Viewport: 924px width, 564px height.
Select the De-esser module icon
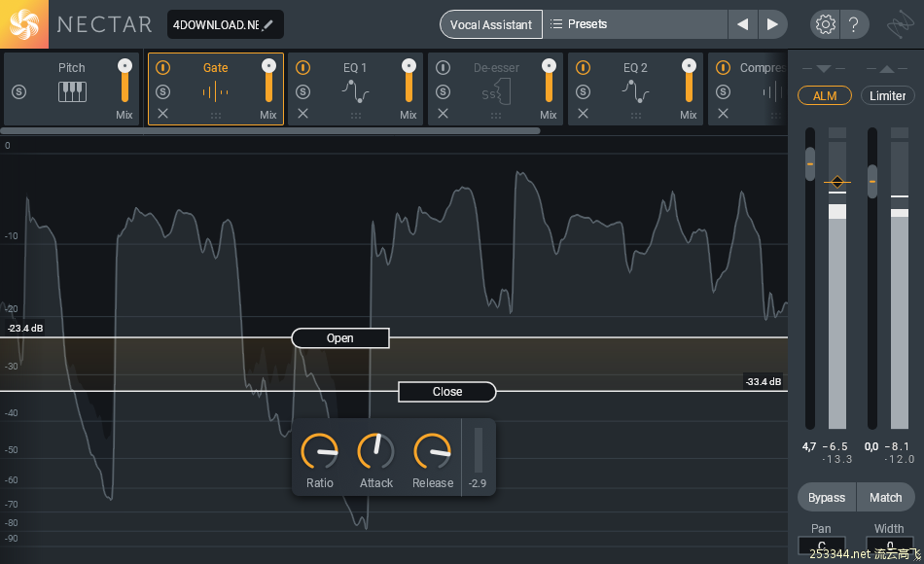coord(496,92)
